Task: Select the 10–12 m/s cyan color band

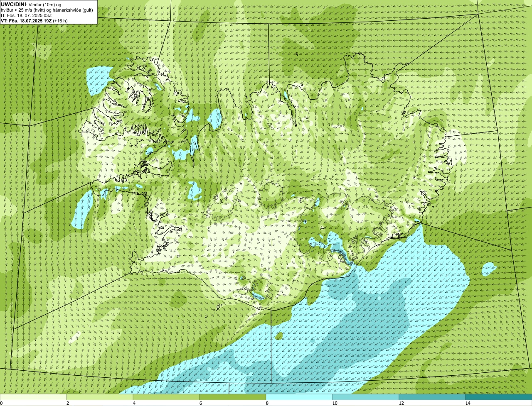Action: coord(366,397)
